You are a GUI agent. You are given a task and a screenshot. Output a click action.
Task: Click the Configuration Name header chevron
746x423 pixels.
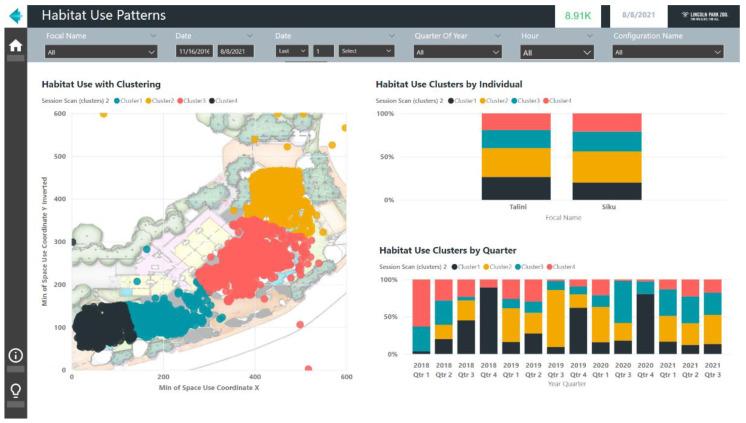point(717,36)
